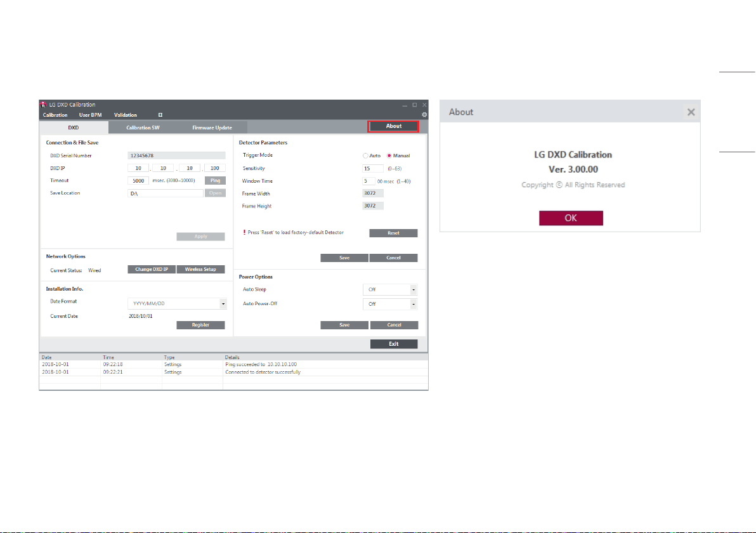Click the 'Time' log column header

tap(108, 357)
